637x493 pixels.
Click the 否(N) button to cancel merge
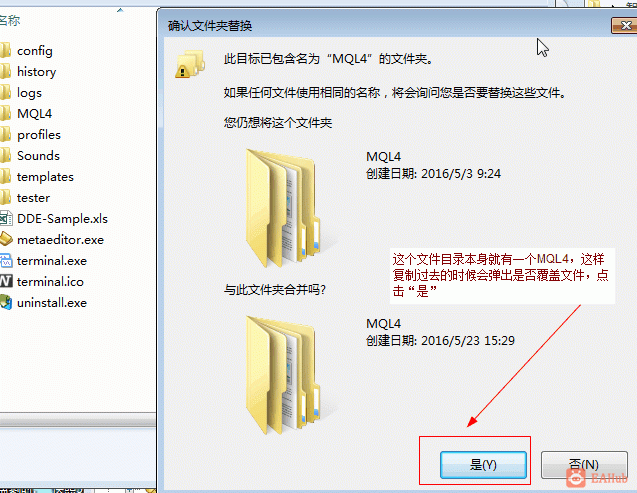[x=584, y=465]
